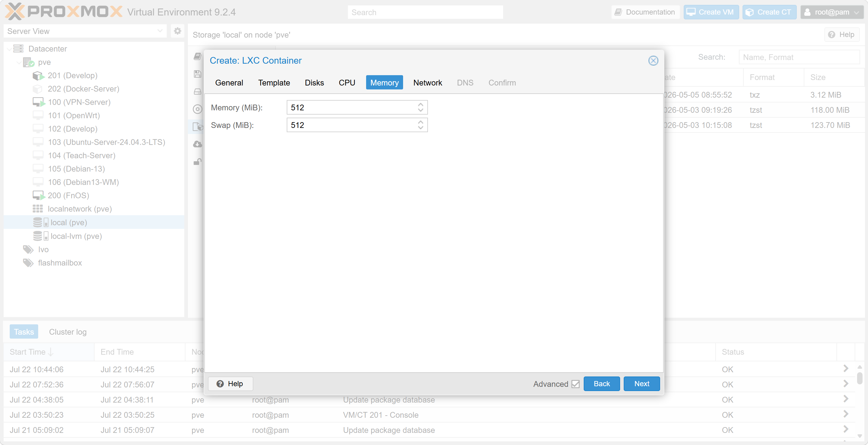Open storage Summary book icon
This screenshot has width=868, height=445.
click(198, 56)
